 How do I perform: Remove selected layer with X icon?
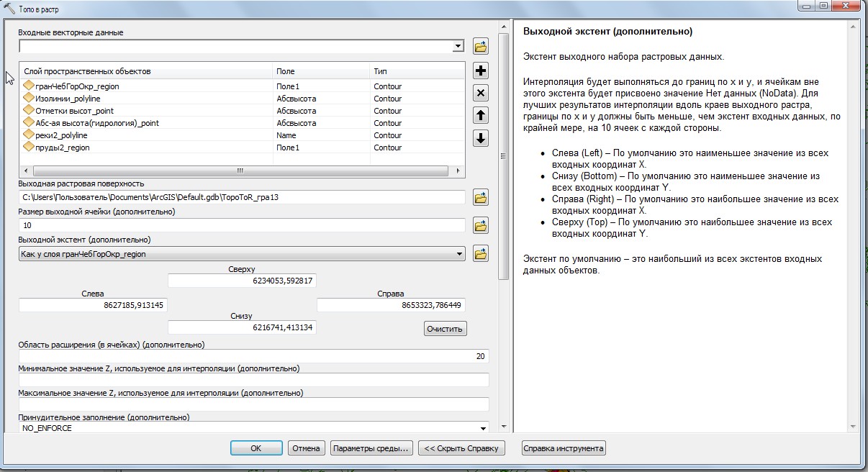tap(481, 93)
